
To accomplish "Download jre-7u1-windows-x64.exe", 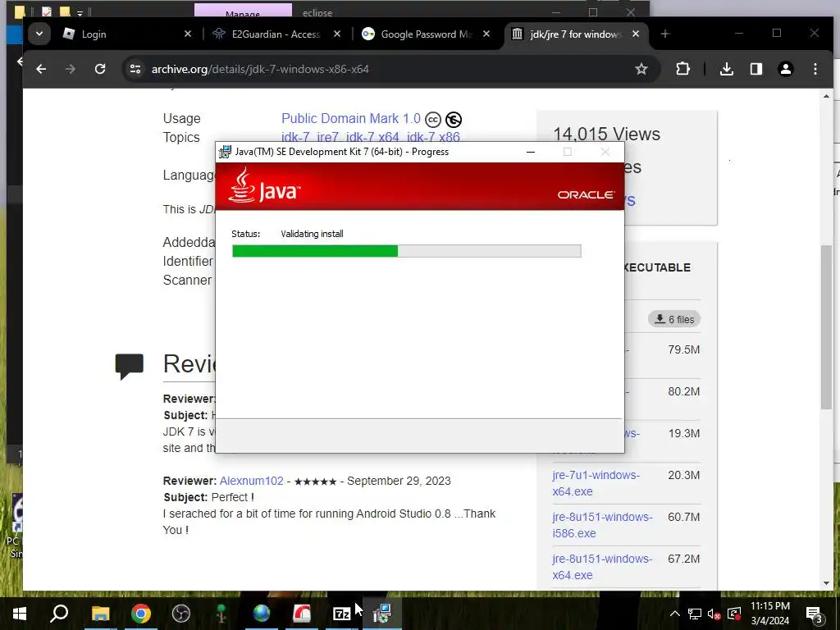I will point(596,483).
